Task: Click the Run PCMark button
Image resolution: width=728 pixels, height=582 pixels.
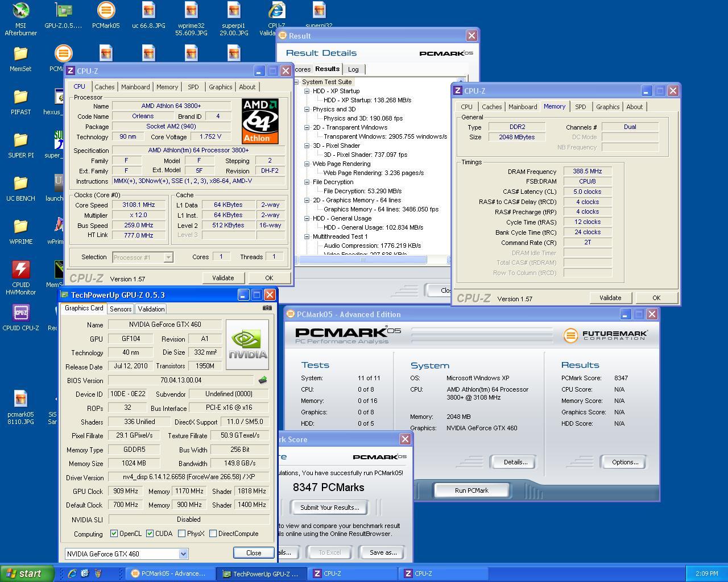Action: pyautogui.click(x=471, y=490)
